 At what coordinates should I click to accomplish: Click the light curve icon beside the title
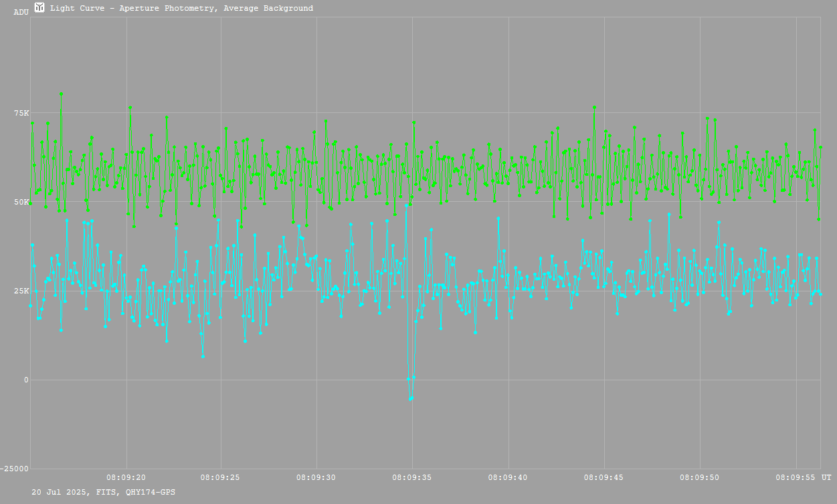[39, 8]
